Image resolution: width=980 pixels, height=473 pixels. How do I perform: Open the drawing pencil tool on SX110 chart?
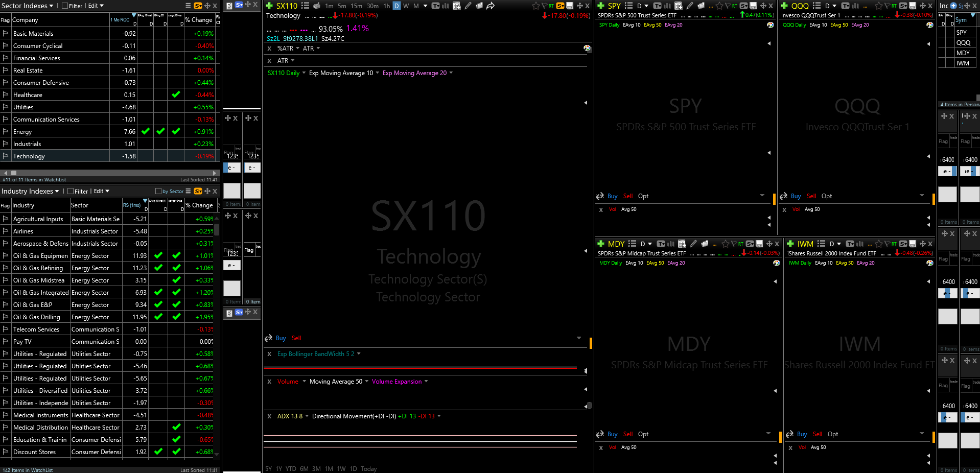468,6
